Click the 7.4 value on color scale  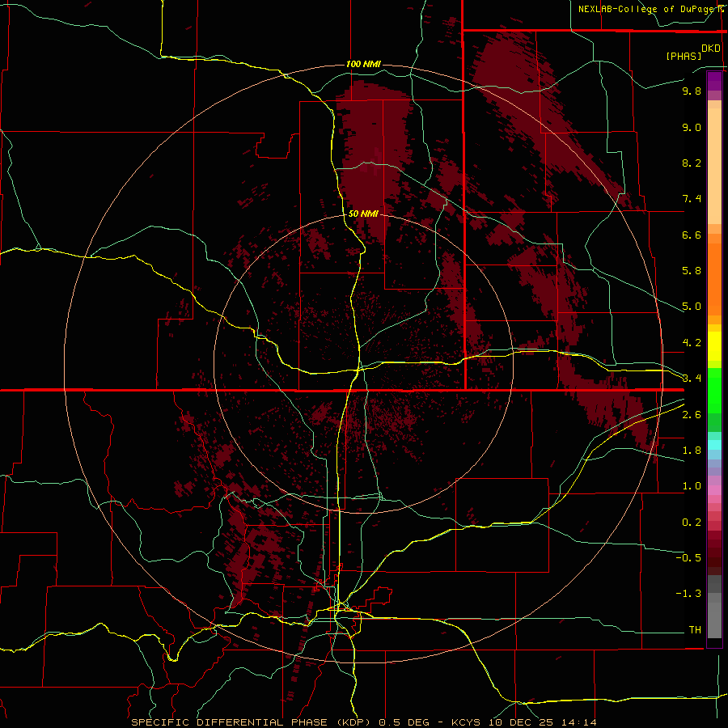coord(692,199)
